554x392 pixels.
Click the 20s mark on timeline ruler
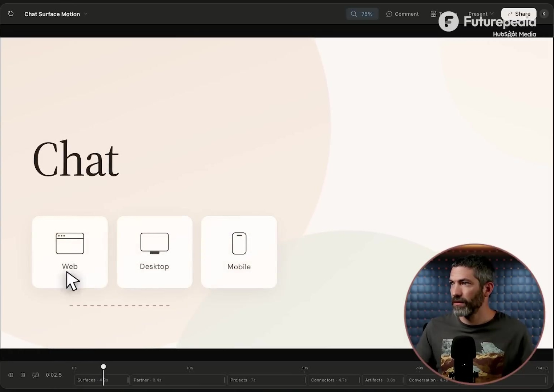(304, 368)
